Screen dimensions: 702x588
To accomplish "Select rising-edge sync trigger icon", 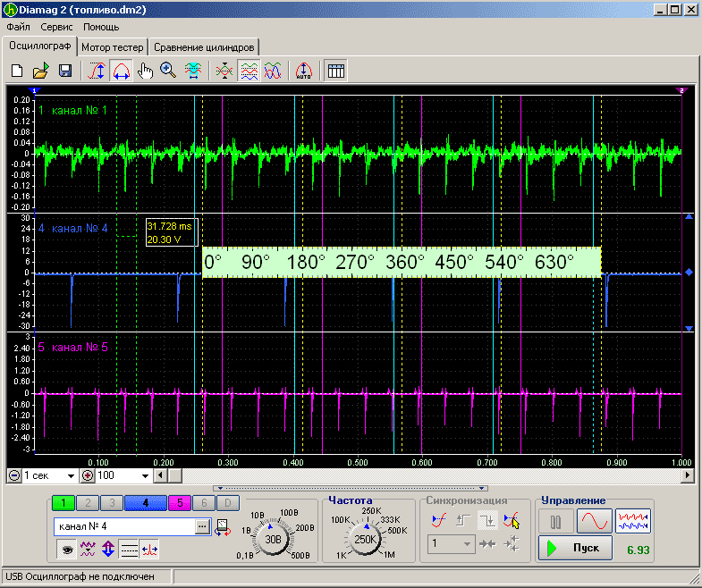I will (x=438, y=520).
